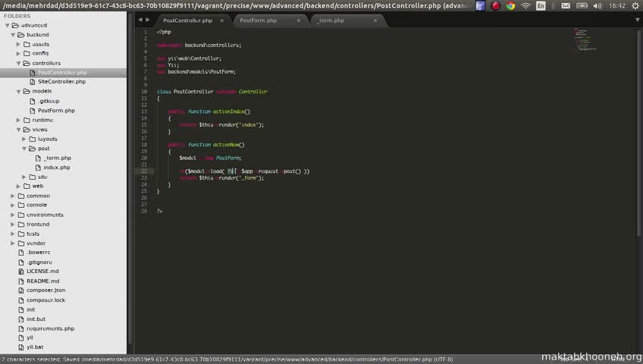This screenshot has height=364, width=643.
Task: Expand the layouts folder arrow
Action: (24, 139)
